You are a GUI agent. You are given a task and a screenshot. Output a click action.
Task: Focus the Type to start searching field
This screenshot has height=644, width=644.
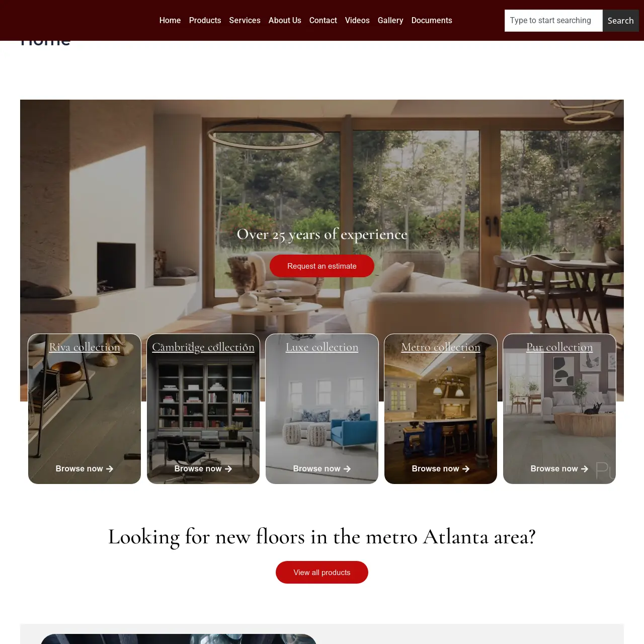553,21
